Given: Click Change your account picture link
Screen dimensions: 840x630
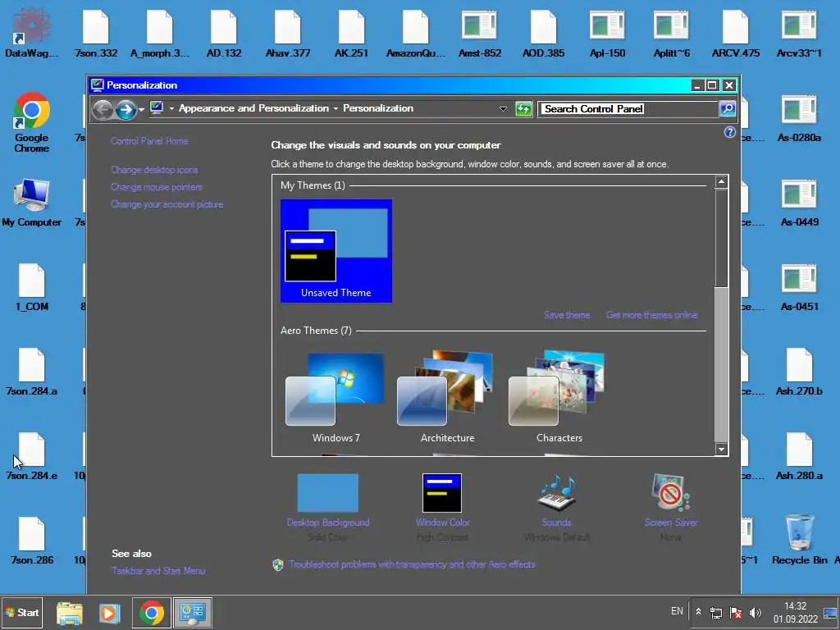Looking at the screenshot, I should [x=167, y=204].
